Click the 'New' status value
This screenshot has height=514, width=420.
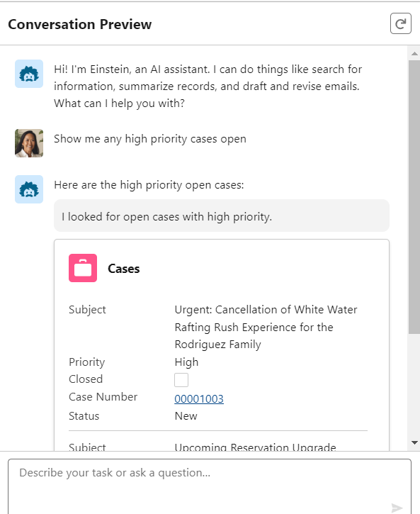click(186, 415)
